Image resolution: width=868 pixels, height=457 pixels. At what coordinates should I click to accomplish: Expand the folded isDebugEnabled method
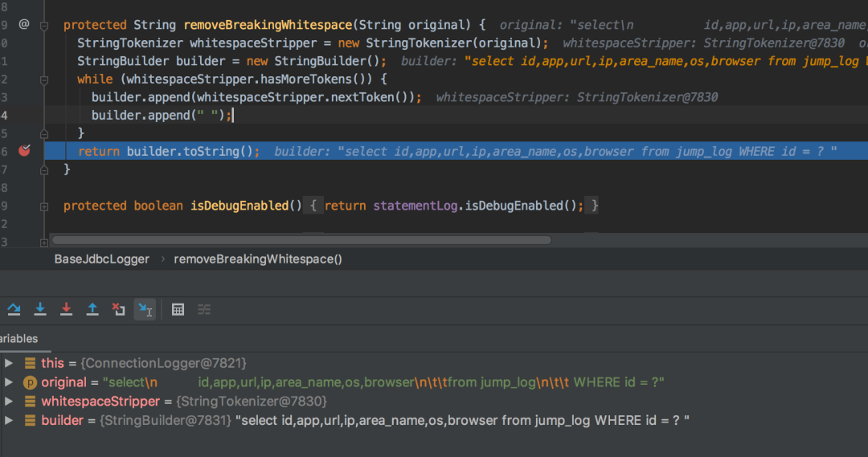[x=44, y=206]
